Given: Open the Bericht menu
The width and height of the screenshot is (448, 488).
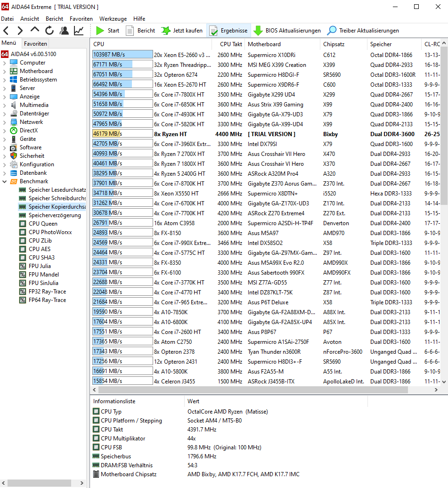Looking at the screenshot, I should click(x=54, y=19).
